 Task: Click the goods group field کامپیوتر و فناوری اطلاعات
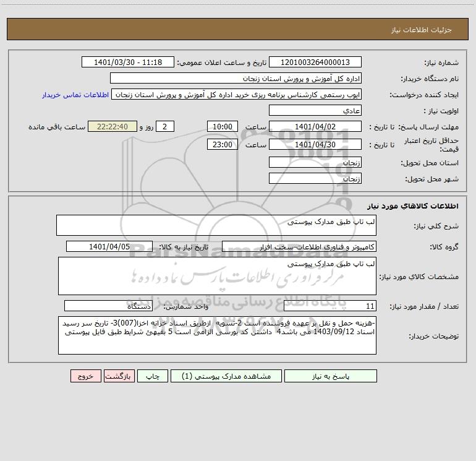pos(299,246)
